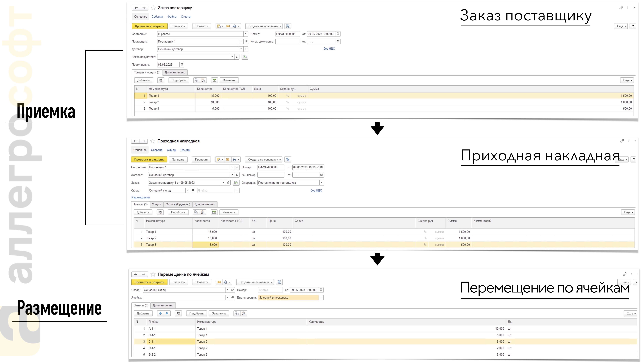Click green table icon left of Изменить in Заказ поставщику
Image resolution: width=644 pixels, height=362 pixels.
(214, 80)
